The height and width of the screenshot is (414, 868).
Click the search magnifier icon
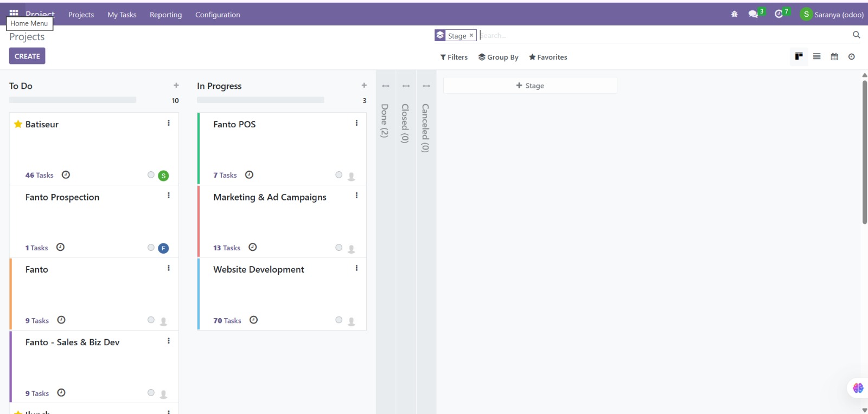856,35
